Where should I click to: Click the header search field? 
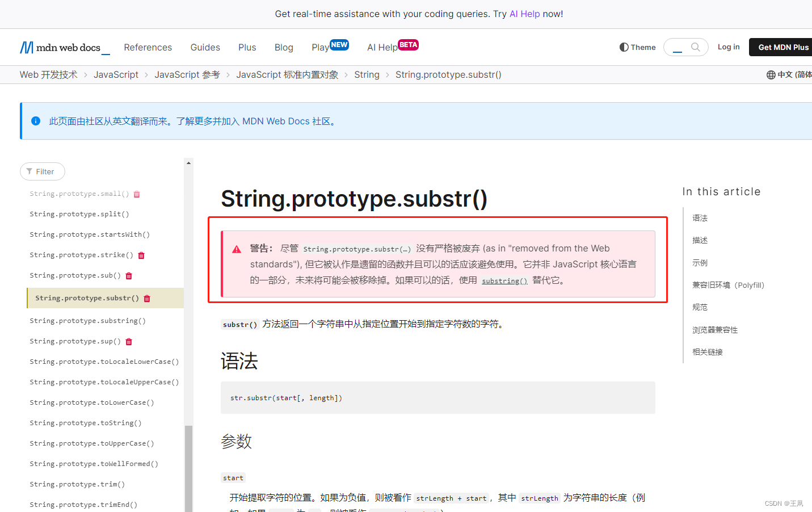(x=685, y=47)
